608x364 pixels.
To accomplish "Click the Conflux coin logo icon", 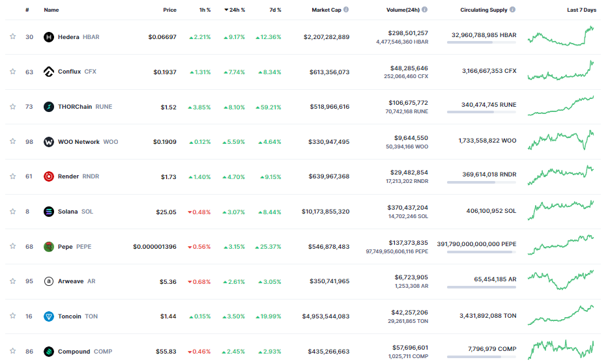I will click(x=48, y=72).
